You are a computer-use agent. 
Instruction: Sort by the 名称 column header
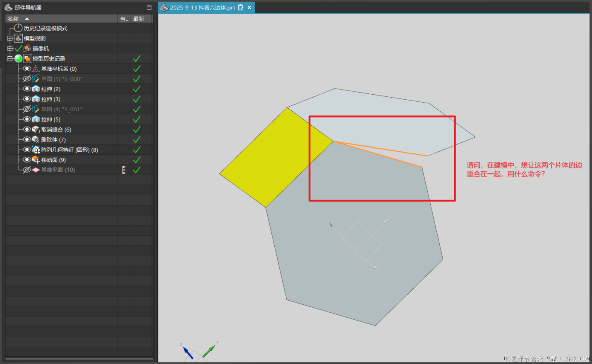pos(13,19)
